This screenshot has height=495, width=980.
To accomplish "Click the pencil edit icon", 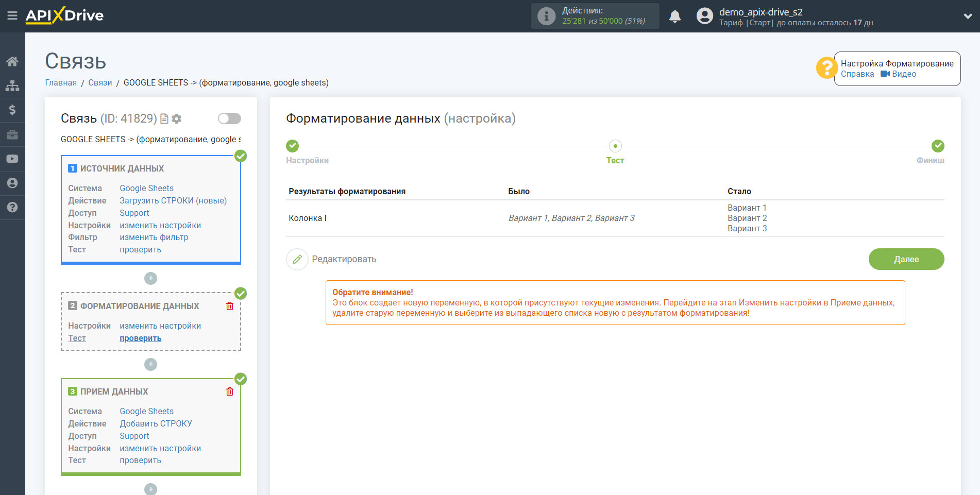I will [297, 259].
